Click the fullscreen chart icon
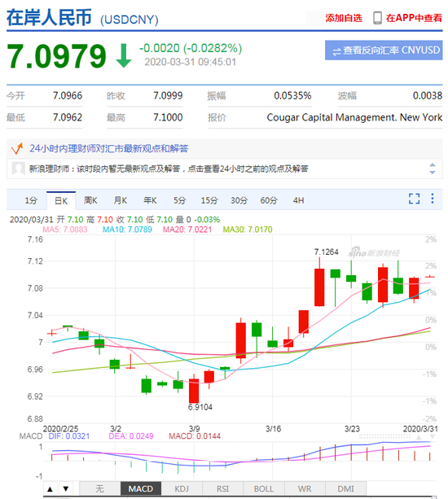Image resolution: width=448 pixels, height=499 pixels. pyautogui.click(x=414, y=199)
